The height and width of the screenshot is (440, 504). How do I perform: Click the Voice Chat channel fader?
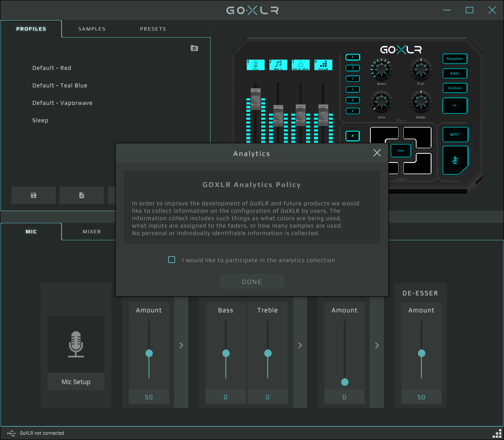(300, 115)
